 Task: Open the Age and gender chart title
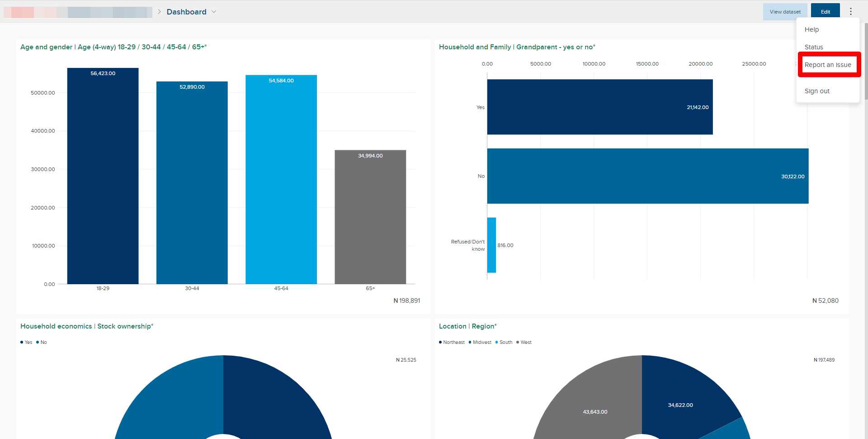(x=113, y=47)
